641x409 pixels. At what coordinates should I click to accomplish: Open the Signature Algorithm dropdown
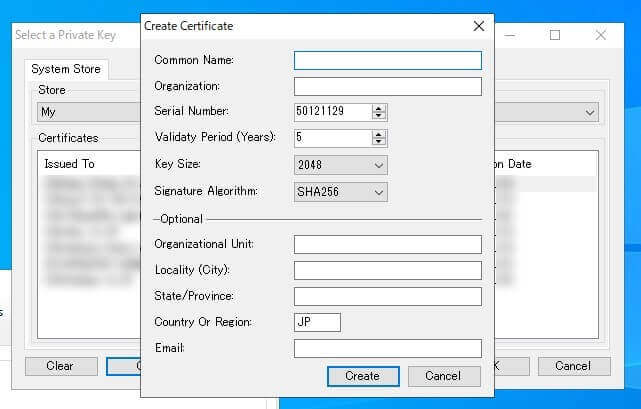[341, 192]
